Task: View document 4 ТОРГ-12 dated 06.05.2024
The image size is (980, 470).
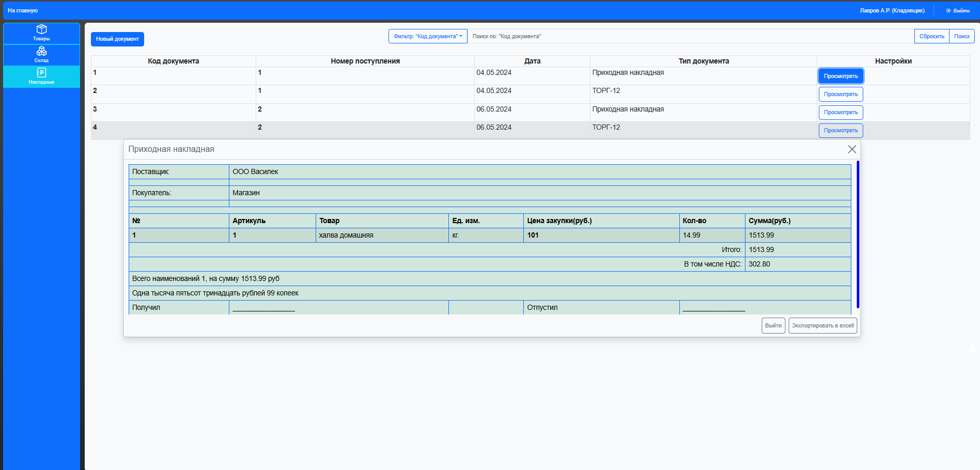Action: tap(841, 130)
